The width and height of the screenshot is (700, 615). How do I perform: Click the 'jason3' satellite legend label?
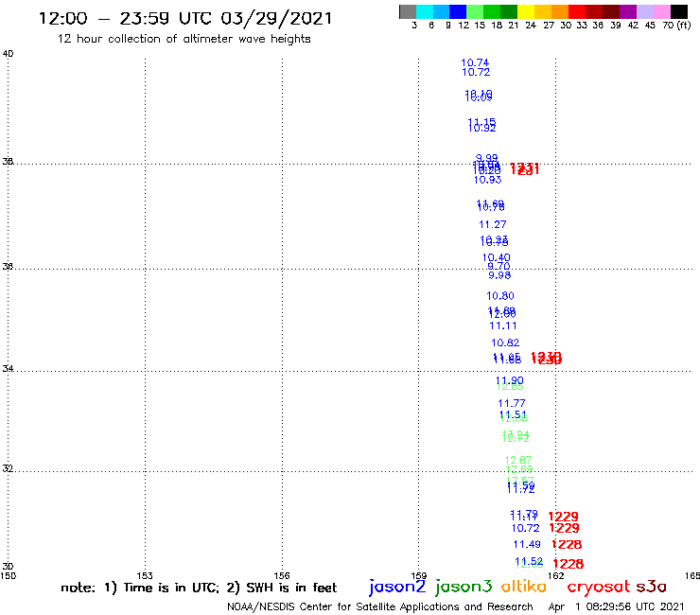[464, 587]
